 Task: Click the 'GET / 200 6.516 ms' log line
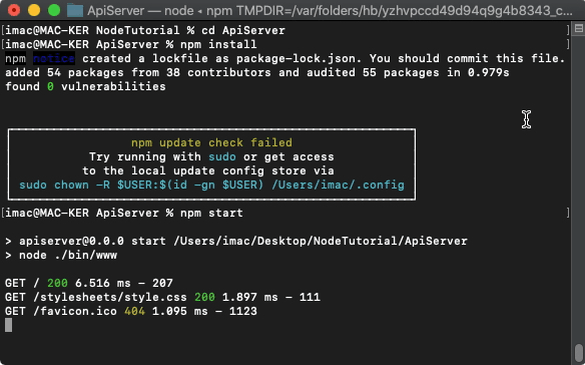coord(89,283)
